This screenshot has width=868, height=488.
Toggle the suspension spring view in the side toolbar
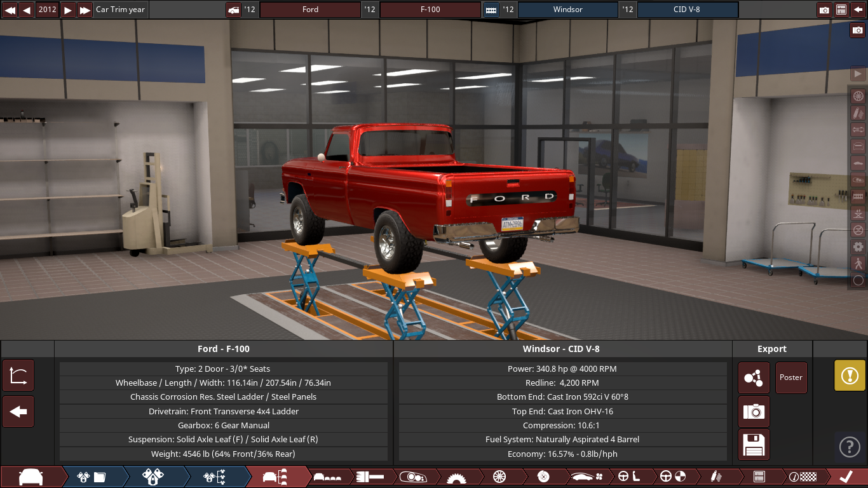pos(858,113)
